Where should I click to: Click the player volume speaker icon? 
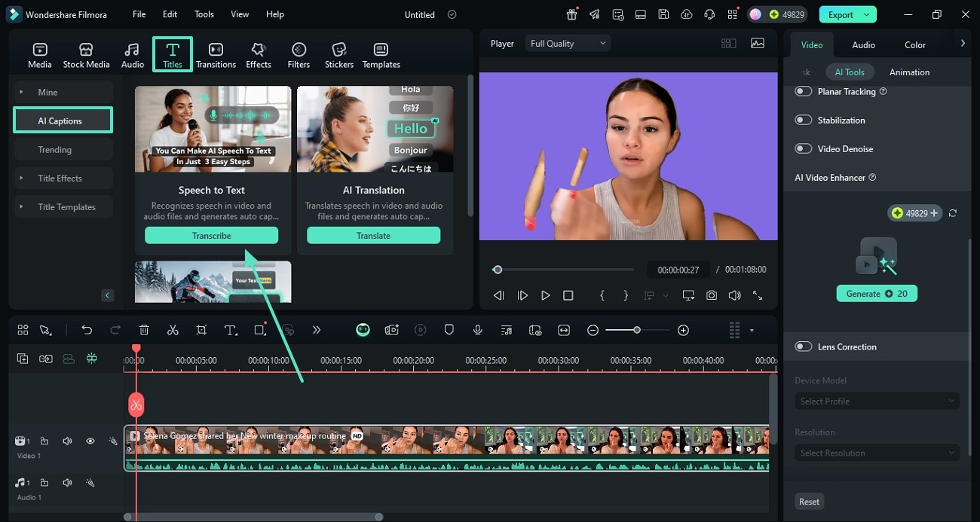point(734,295)
